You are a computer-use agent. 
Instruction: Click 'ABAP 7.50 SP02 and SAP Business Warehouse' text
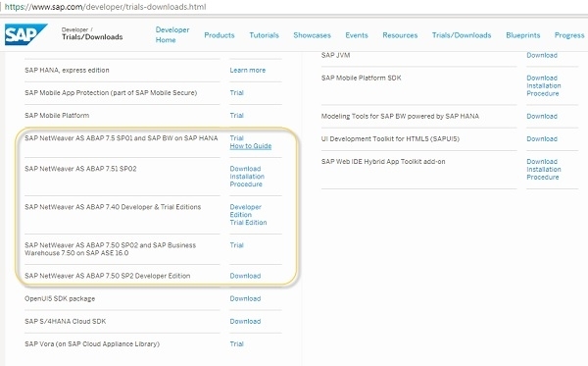tap(110, 249)
